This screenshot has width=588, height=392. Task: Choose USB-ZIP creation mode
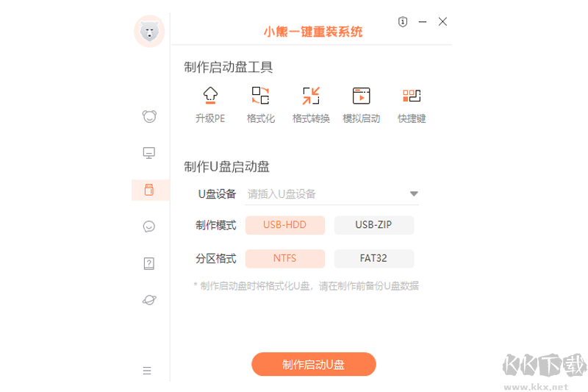pyautogui.click(x=373, y=225)
